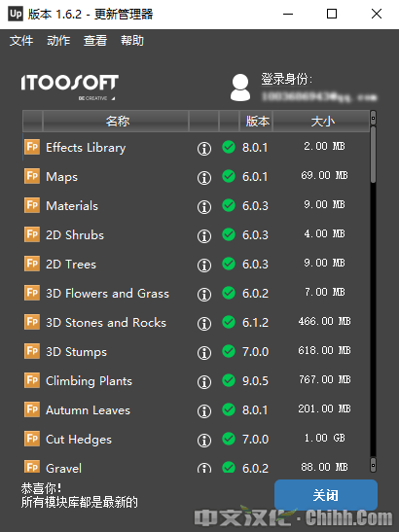The image size is (399, 532).
Task: Click Effects Library green status check
Action: 229,147
